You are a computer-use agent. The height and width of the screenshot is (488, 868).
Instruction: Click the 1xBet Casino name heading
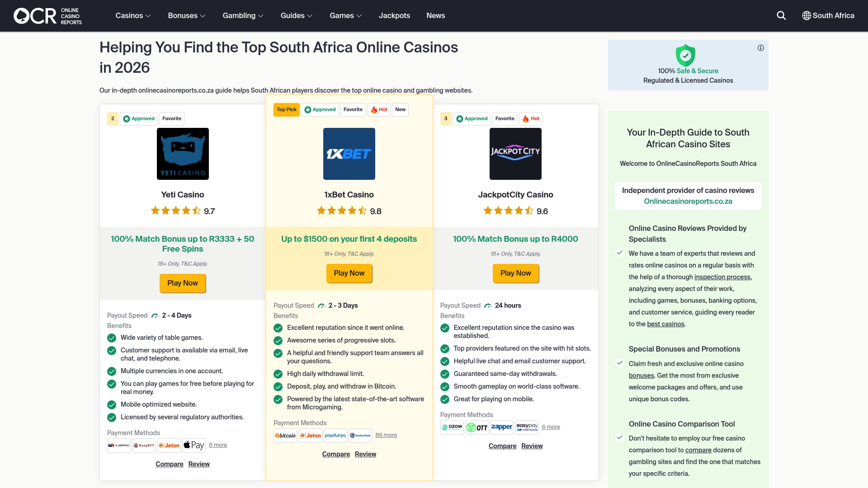(349, 195)
